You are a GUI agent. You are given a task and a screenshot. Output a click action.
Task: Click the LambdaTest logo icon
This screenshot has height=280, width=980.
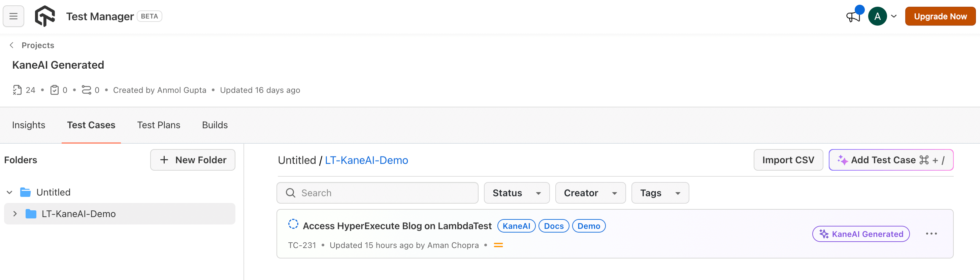click(45, 16)
